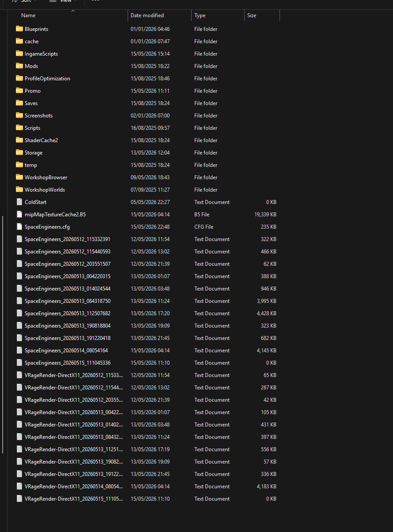The width and height of the screenshot is (393, 532).
Task: Select file VRageRender-DirectX11_20260513_08432
Action: (74, 437)
